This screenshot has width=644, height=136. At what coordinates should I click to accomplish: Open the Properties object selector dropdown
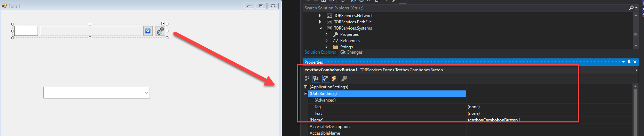pos(636,70)
